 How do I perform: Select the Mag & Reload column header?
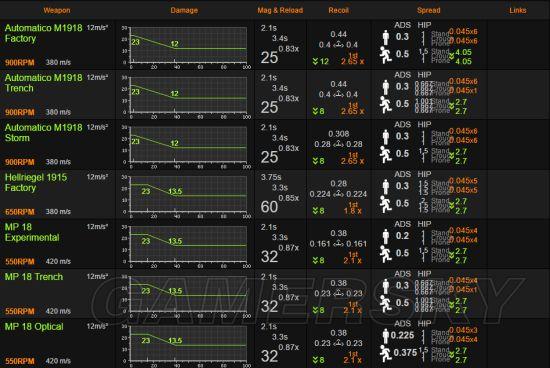280,10
